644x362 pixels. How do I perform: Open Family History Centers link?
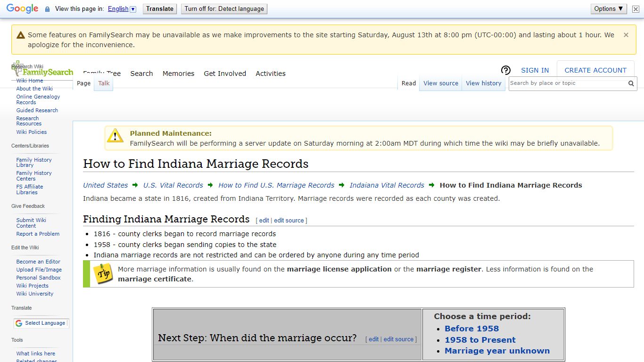[34, 176]
